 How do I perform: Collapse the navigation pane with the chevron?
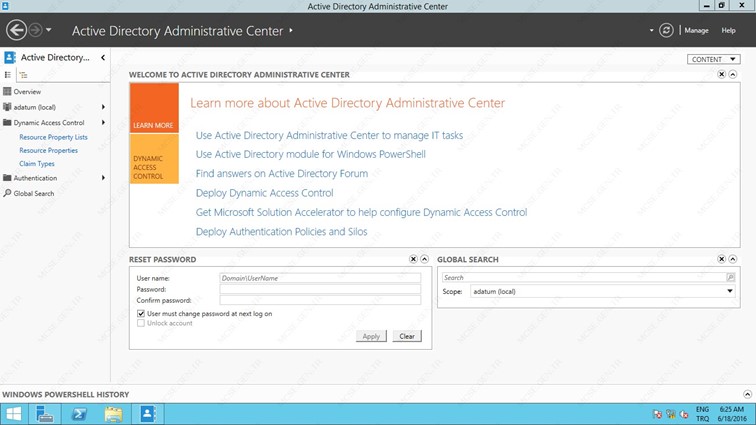[103, 57]
